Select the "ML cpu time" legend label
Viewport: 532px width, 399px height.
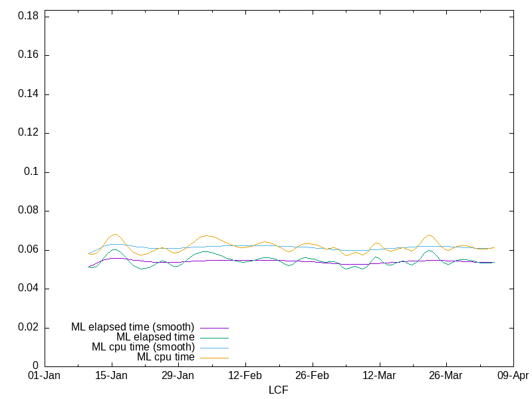pos(166,357)
